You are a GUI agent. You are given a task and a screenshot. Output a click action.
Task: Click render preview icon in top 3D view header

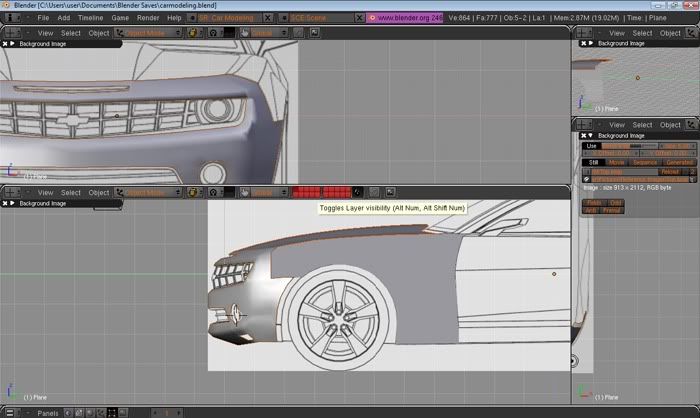pyautogui.click(x=315, y=33)
